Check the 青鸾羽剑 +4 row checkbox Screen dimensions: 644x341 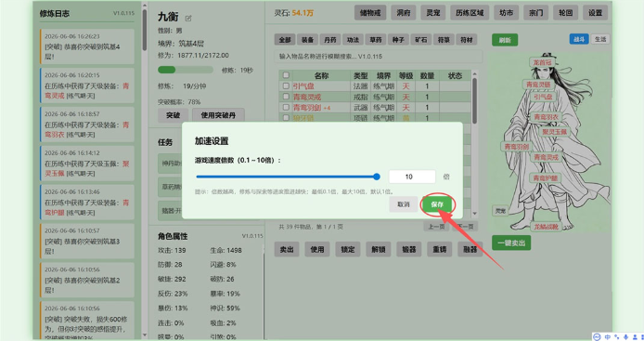pos(286,107)
